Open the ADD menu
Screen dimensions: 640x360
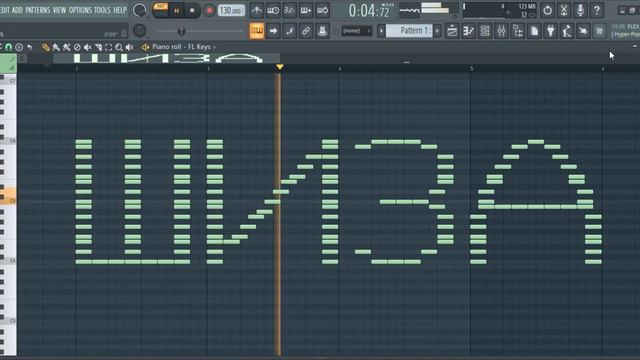click(x=17, y=10)
